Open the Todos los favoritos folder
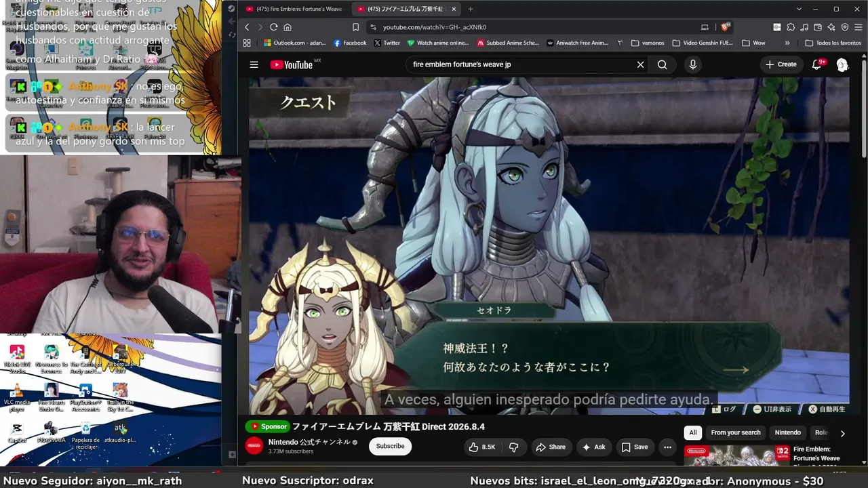Image resolution: width=868 pixels, height=488 pixels. click(x=833, y=43)
